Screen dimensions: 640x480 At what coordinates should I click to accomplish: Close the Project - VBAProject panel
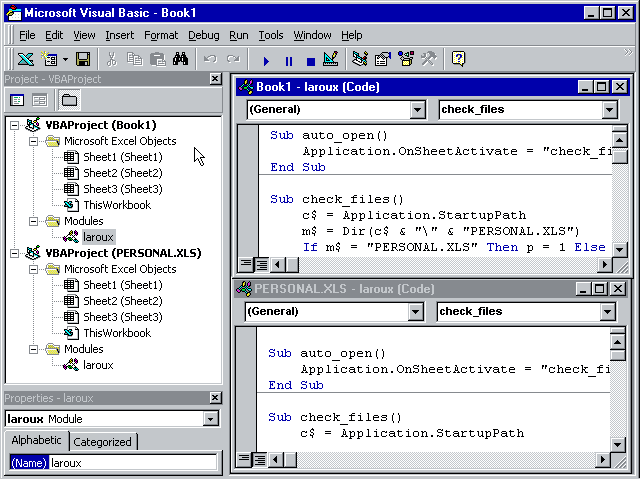click(215, 79)
